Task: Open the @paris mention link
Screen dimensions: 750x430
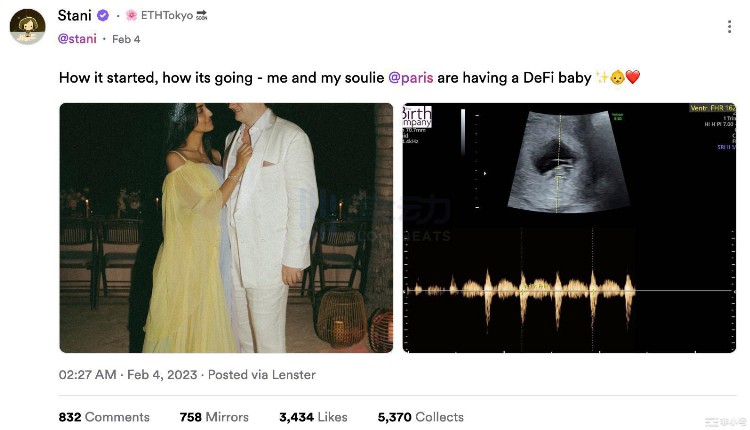Action: click(410, 77)
